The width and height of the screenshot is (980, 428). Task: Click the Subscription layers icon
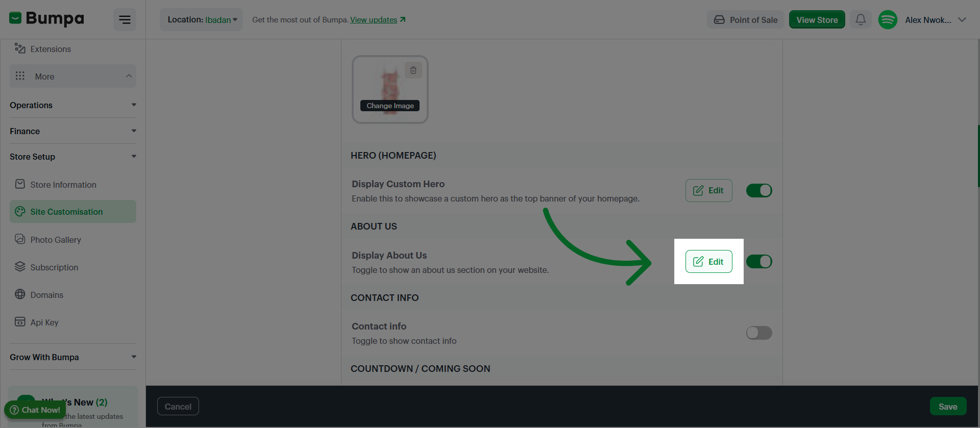(x=20, y=267)
